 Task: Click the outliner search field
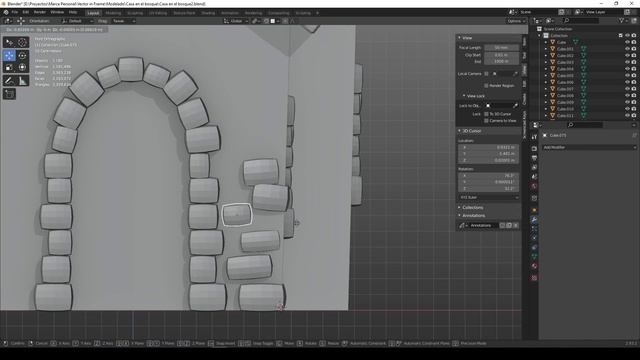pos(581,20)
